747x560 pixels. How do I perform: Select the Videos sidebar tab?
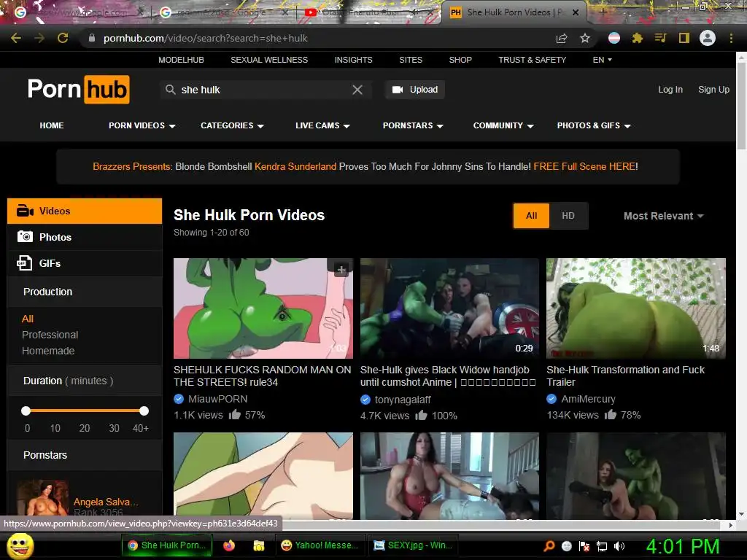pos(85,211)
